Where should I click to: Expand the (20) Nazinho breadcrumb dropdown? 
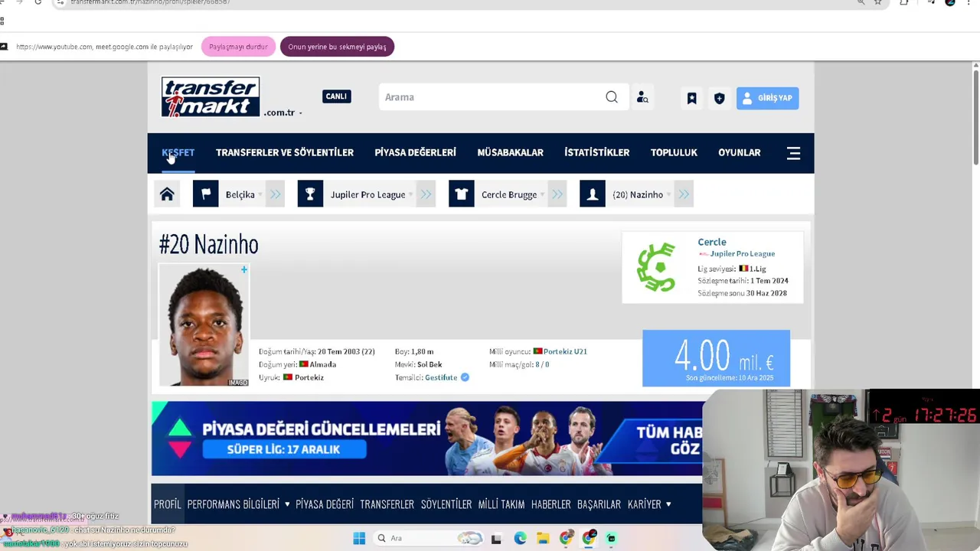point(669,194)
